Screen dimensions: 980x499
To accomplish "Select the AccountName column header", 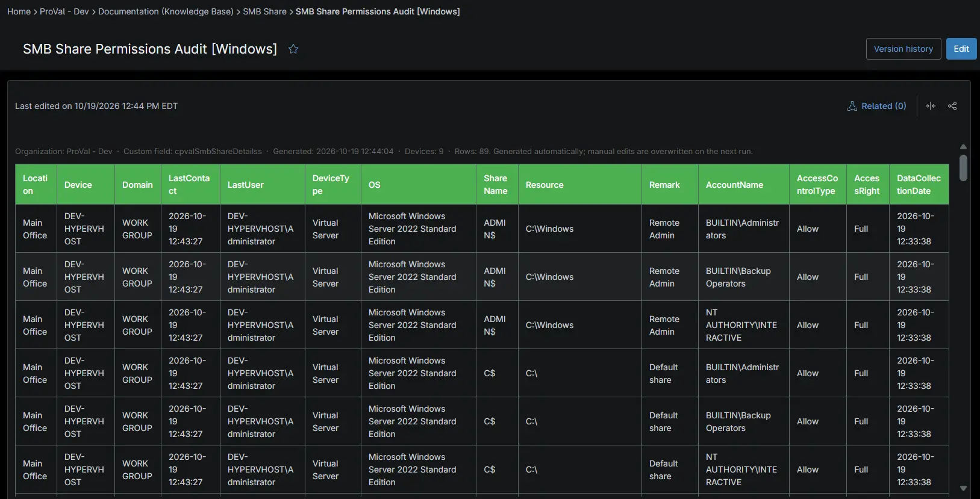I will pyautogui.click(x=744, y=185).
